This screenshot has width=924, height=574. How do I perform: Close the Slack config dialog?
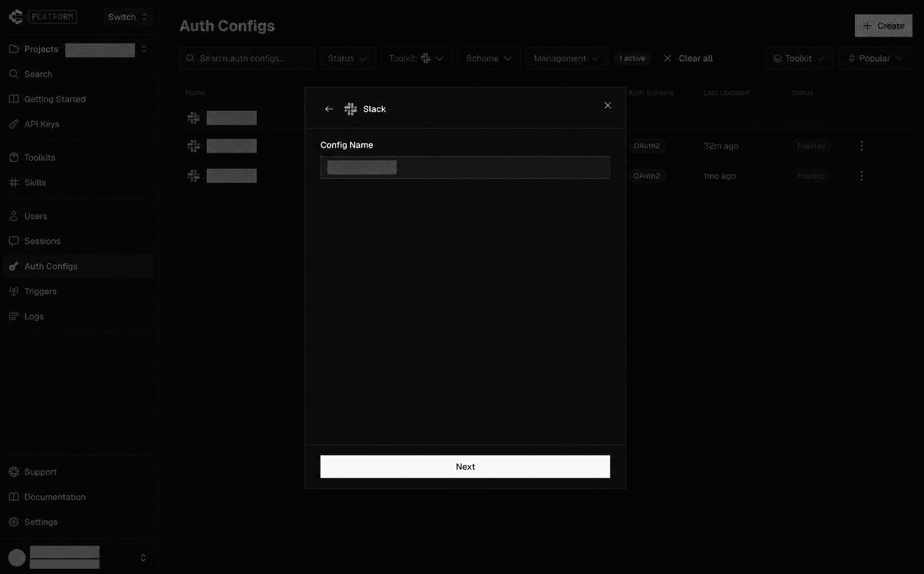click(x=607, y=105)
